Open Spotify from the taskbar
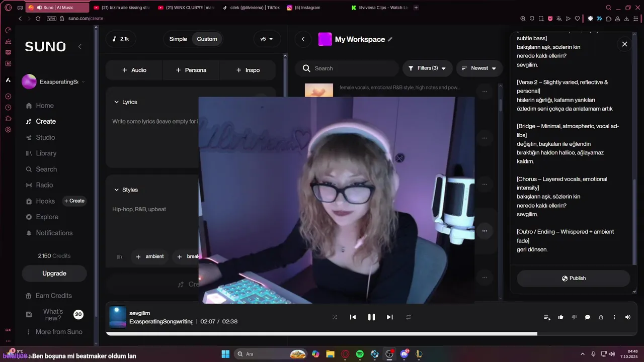The image size is (644, 362). click(360, 354)
